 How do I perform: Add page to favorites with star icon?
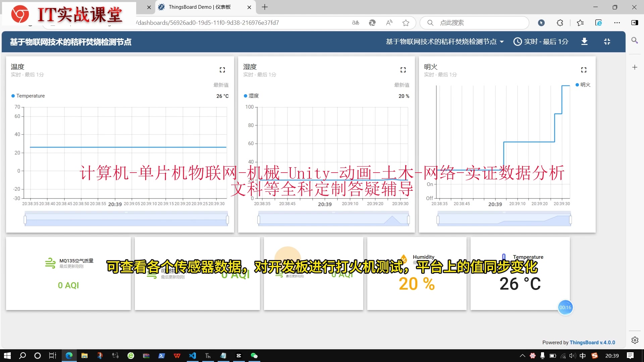406,23
